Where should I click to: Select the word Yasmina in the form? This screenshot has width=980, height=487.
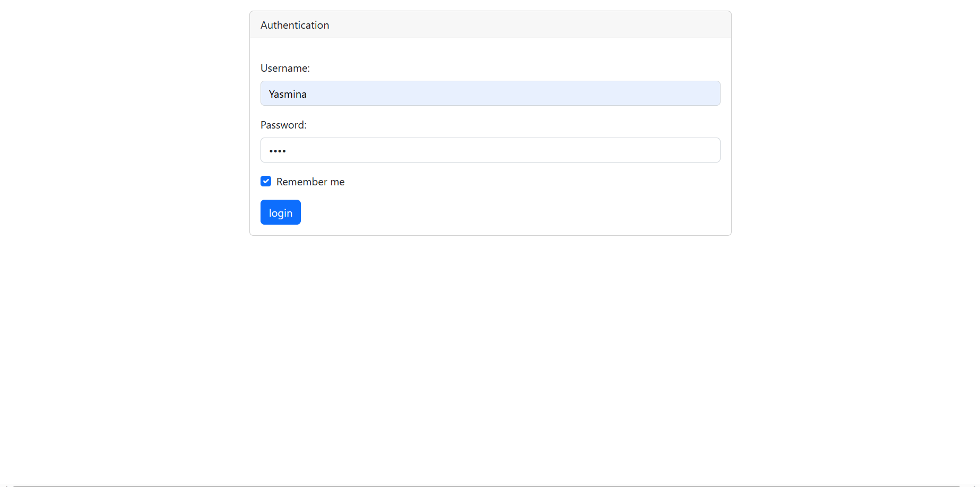288,93
